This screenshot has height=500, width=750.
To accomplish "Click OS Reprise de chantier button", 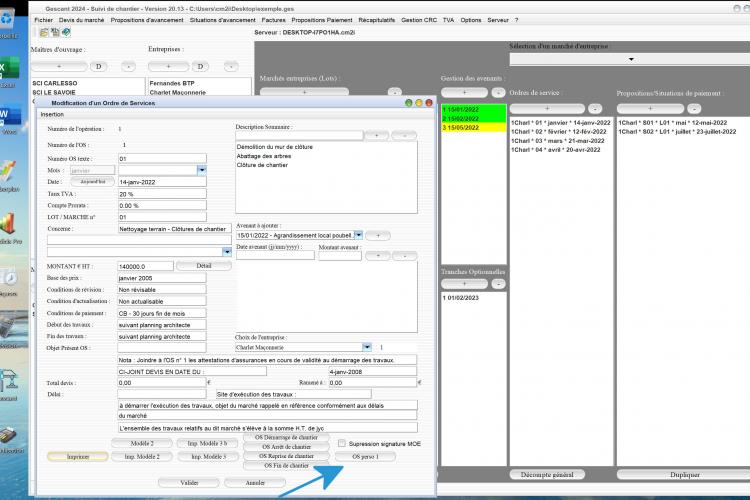I will click(286, 456).
